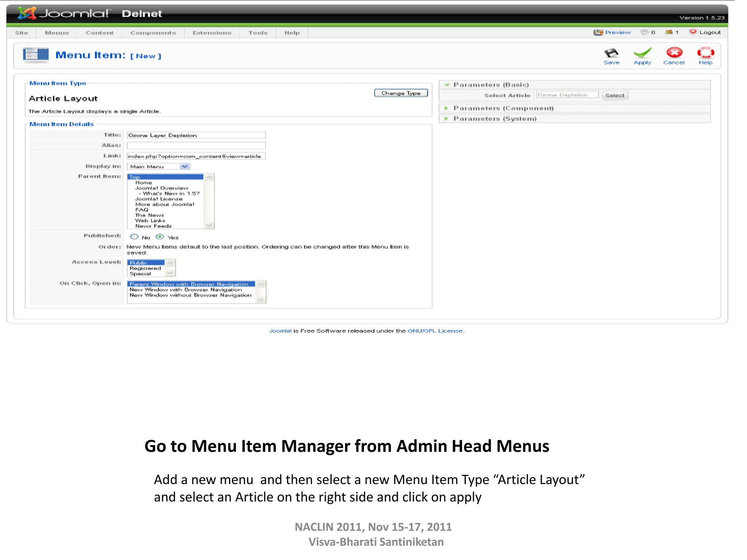Click the Link URL field
Viewport: 747px width, 560px height.
(196, 156)
